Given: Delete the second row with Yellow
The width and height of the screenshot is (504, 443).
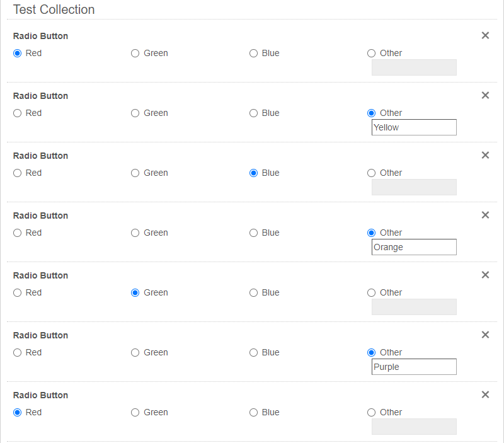Looking at the screenshot, I should tap(485, 95).
